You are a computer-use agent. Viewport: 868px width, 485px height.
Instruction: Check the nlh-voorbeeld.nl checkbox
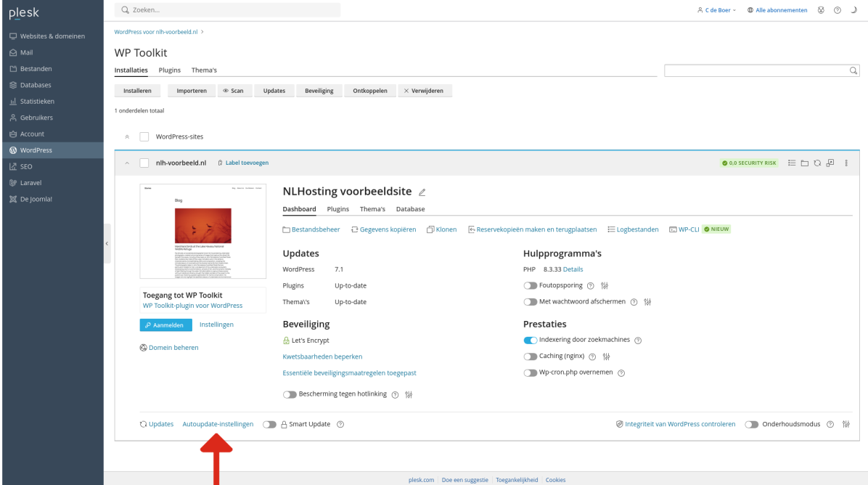[144, 163]
